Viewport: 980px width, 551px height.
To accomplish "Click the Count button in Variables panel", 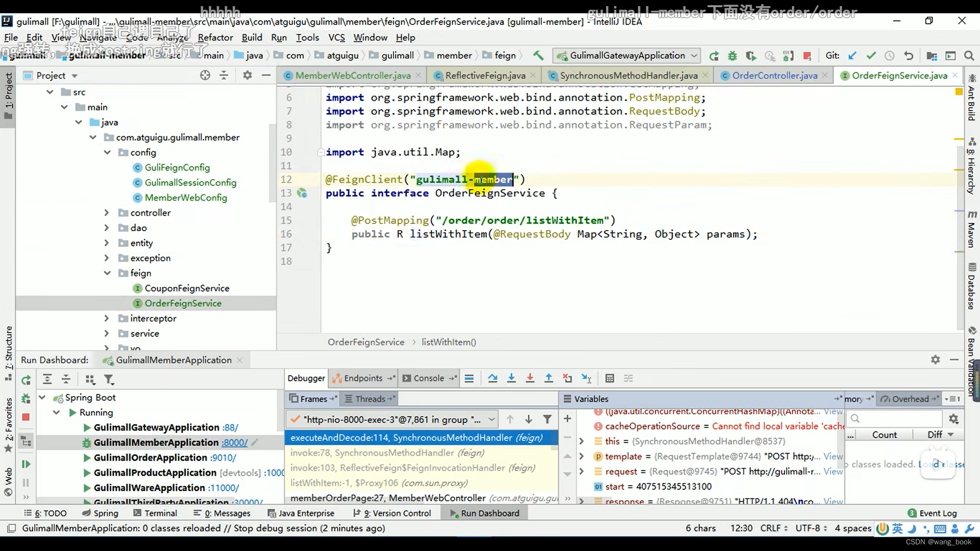I will pyautogui.click(x=884, y=435).
